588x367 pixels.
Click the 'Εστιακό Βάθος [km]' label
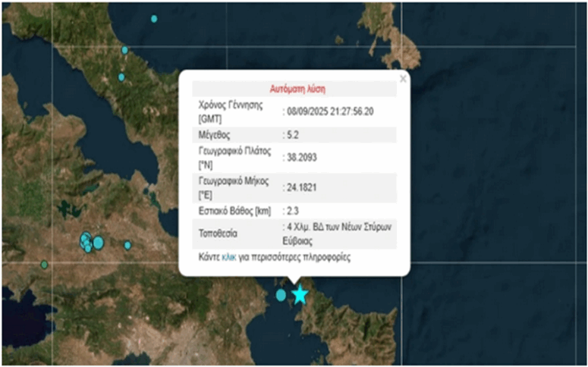click(x=234, y=211)
